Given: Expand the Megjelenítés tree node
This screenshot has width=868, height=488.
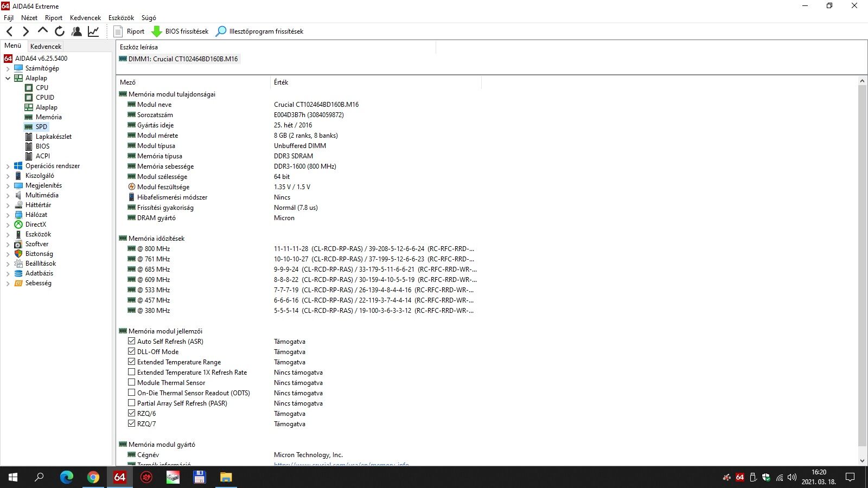Looking at the screenshot, I should [8, 185].
